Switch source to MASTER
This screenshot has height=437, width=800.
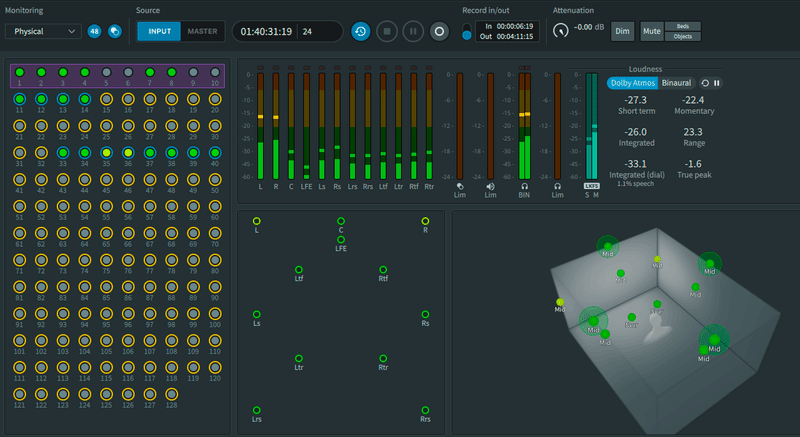(202, 31)
